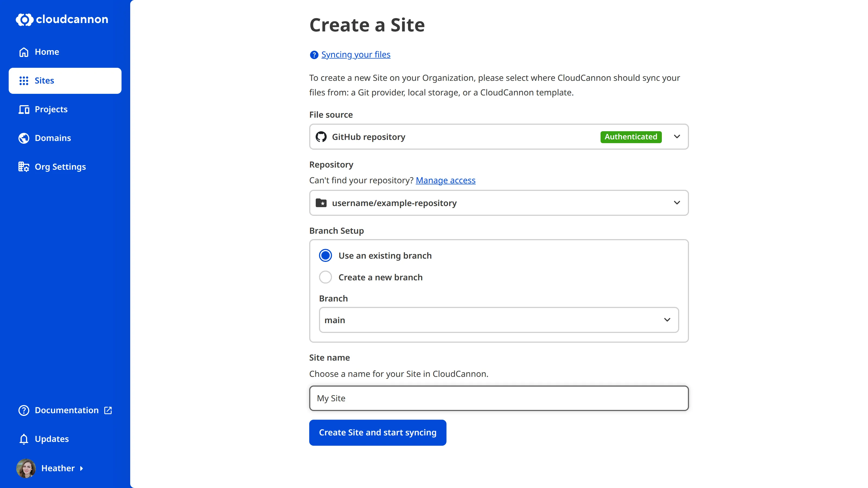868x488 pixels.
Task: Open the Manage access link
Action: click(x=445, y=181)
